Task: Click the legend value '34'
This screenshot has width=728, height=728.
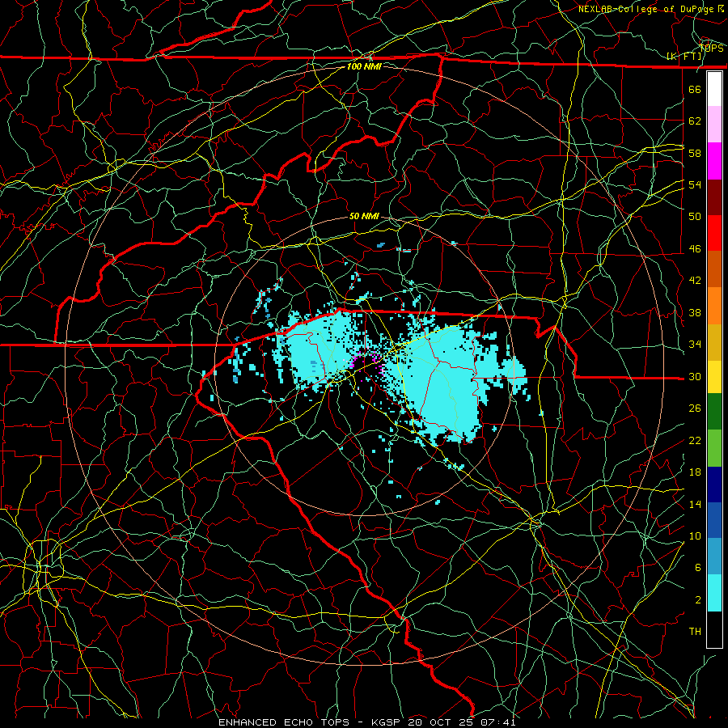Action: click(695, 344)
